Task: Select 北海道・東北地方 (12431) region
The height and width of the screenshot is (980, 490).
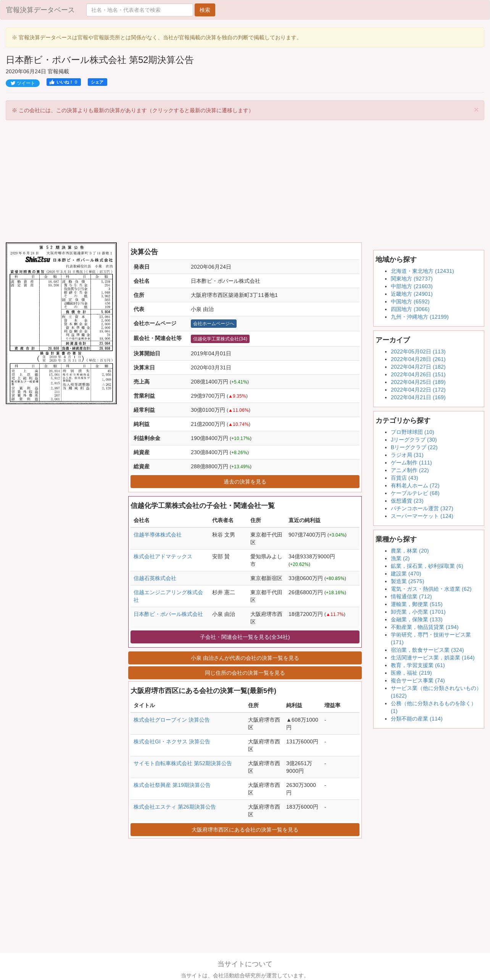Action: point(422,271)
